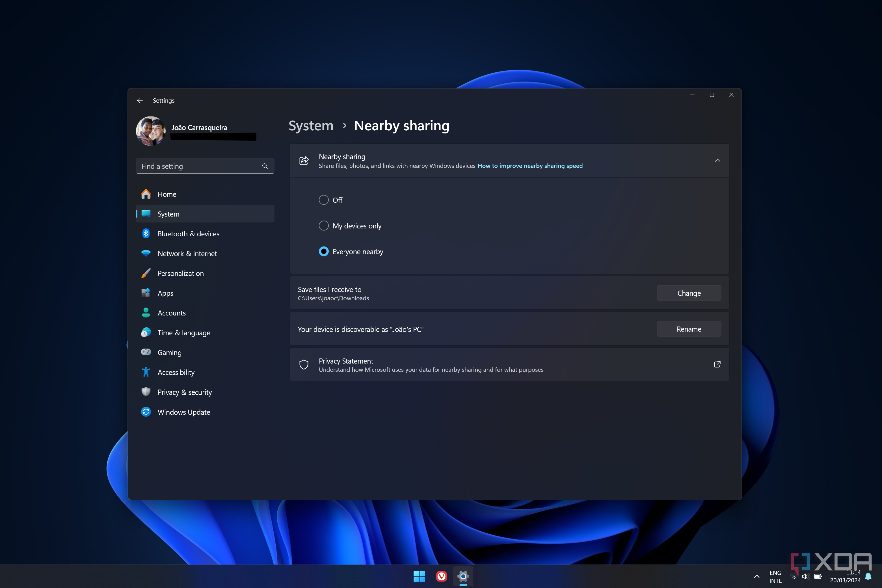This screenshot has width=882, height=588.
Task: Click Rename device button
Action: tap(689, 329)
